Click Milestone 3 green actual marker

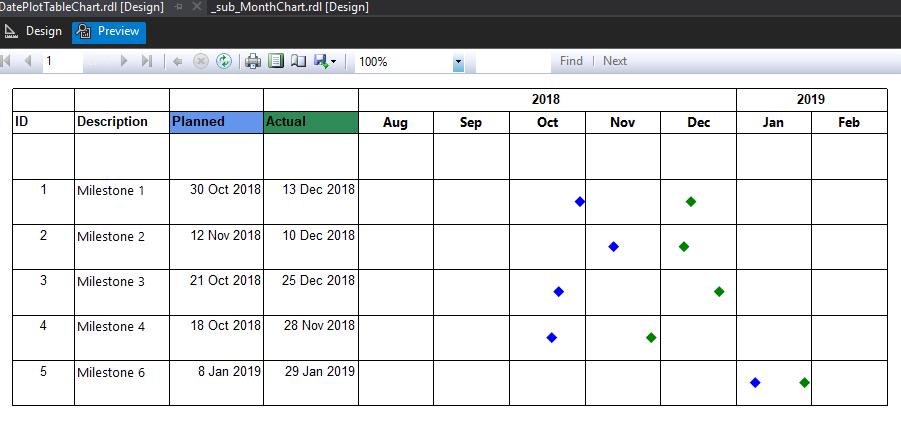(x=719, y=292)
